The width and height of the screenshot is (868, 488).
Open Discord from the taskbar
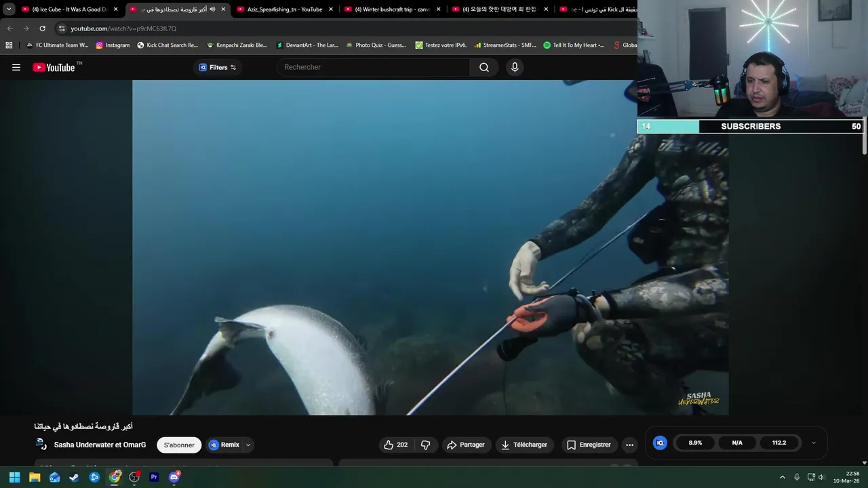click(x=174, y=477)
